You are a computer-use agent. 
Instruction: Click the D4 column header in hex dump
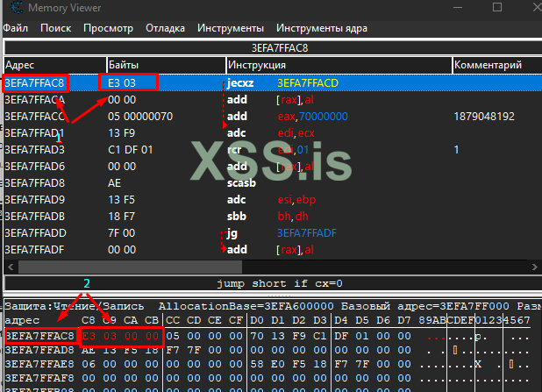341,320
